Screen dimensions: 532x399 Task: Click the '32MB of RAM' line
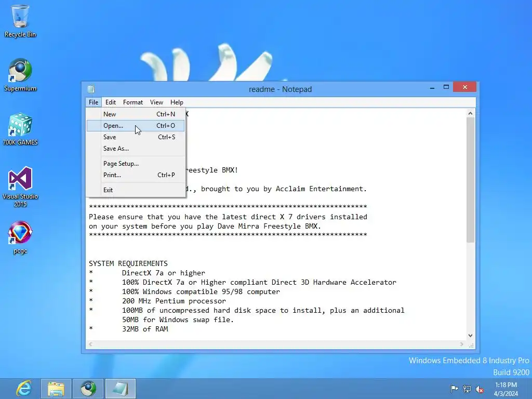point(145,329)
